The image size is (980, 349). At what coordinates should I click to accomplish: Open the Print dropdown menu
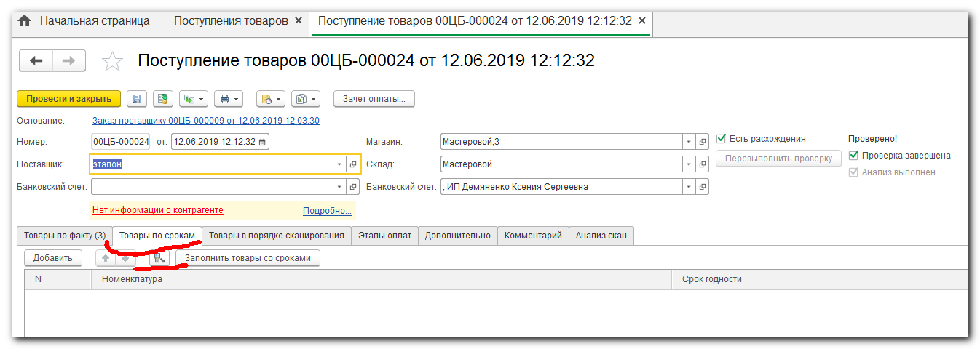(229, 99)
